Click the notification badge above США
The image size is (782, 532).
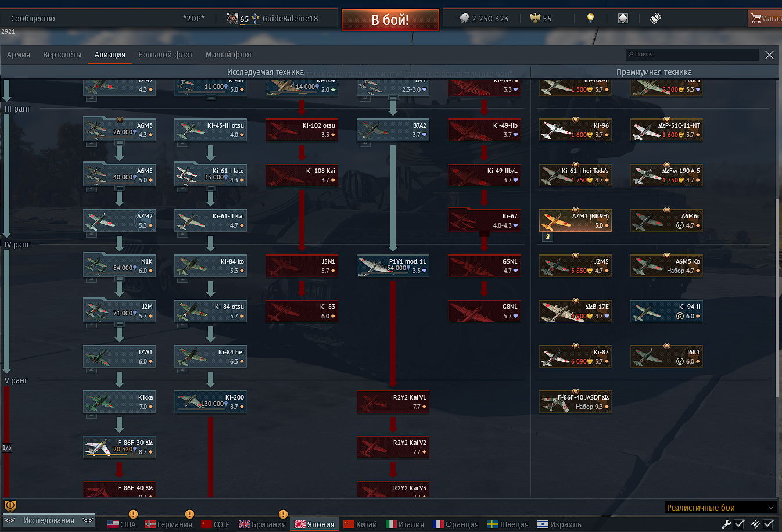pos(133,514)
